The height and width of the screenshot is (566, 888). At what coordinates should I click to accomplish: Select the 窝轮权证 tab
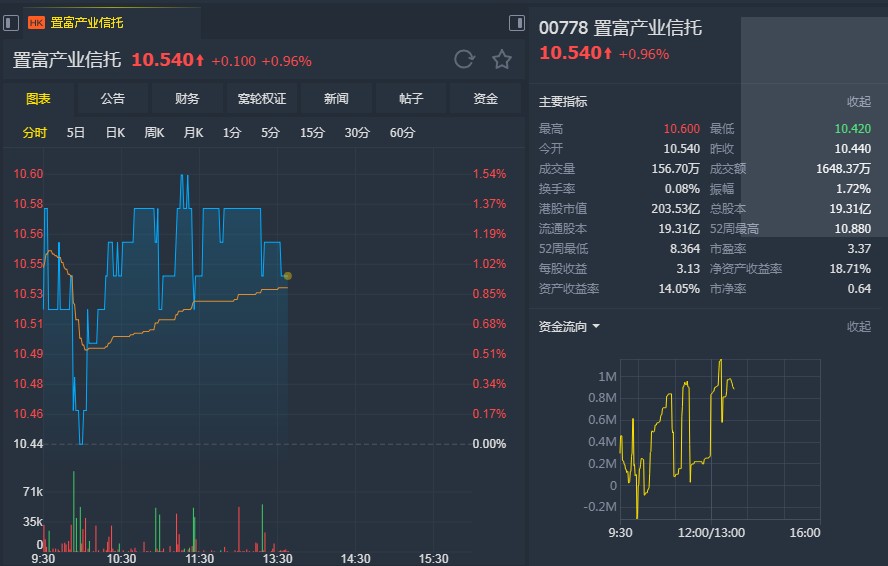click(262, 98)
